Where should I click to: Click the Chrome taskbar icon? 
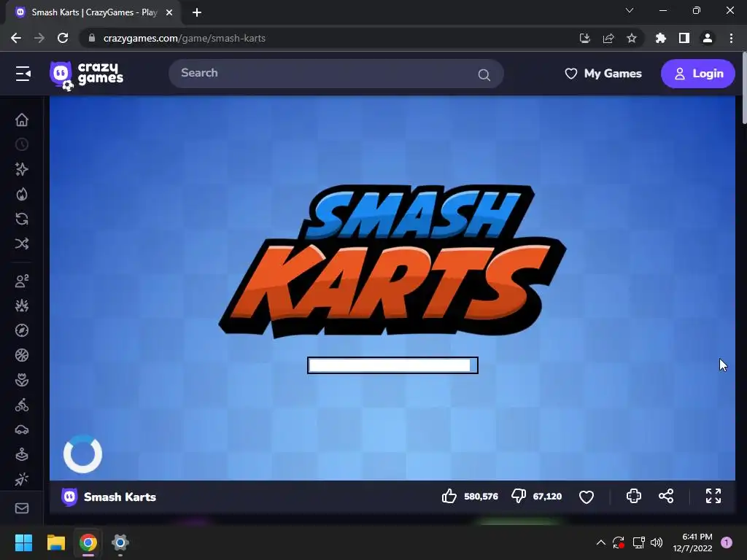coord(88,542)
